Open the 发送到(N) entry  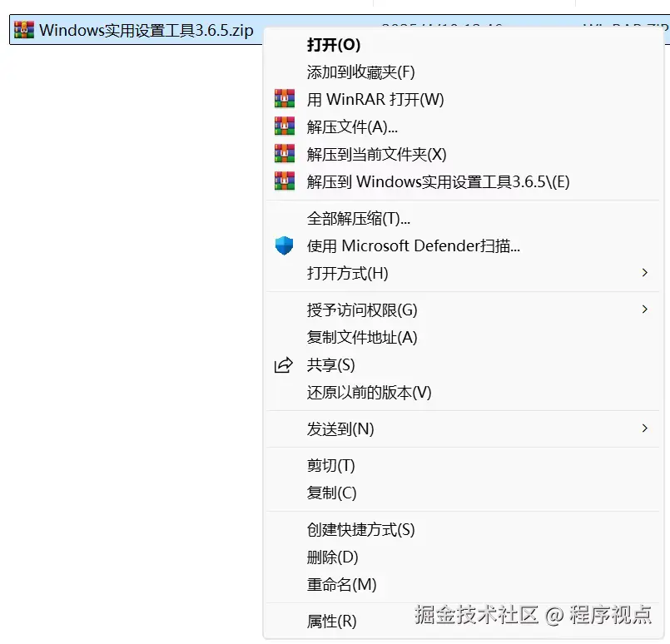(x=463, y=429)
